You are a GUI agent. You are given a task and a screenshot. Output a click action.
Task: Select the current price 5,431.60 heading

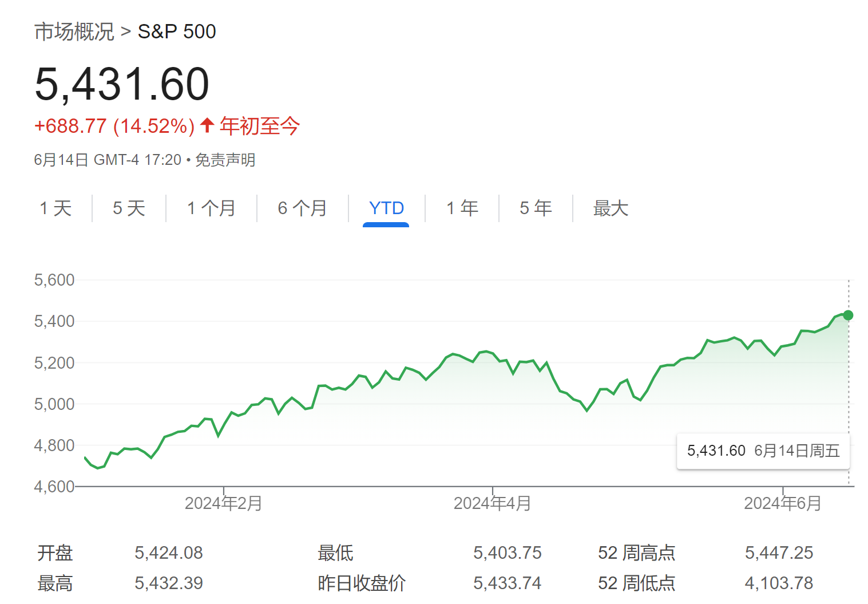point(122,85)
